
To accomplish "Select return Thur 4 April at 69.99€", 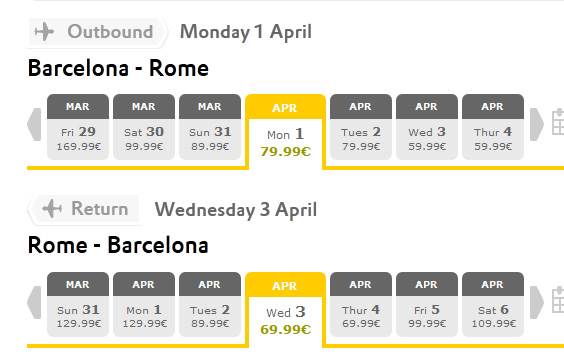I will (x=361, y=305).
